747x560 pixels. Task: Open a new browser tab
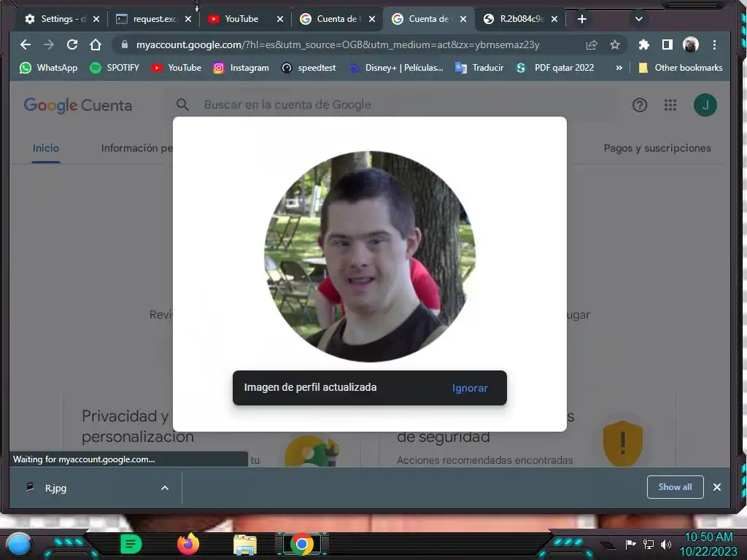click(581, 19)
